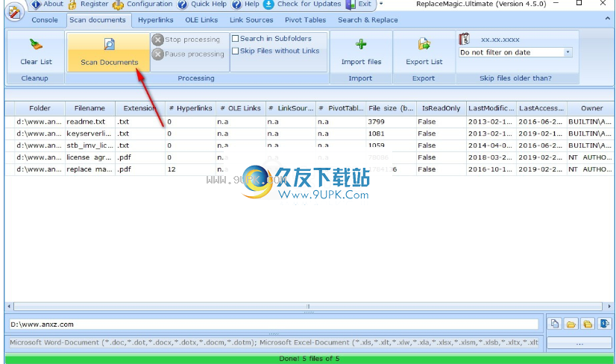The height and width of the screenshot is (364, 616).
Task: Click the file types filter field
Action: click(x=274, y=342)
